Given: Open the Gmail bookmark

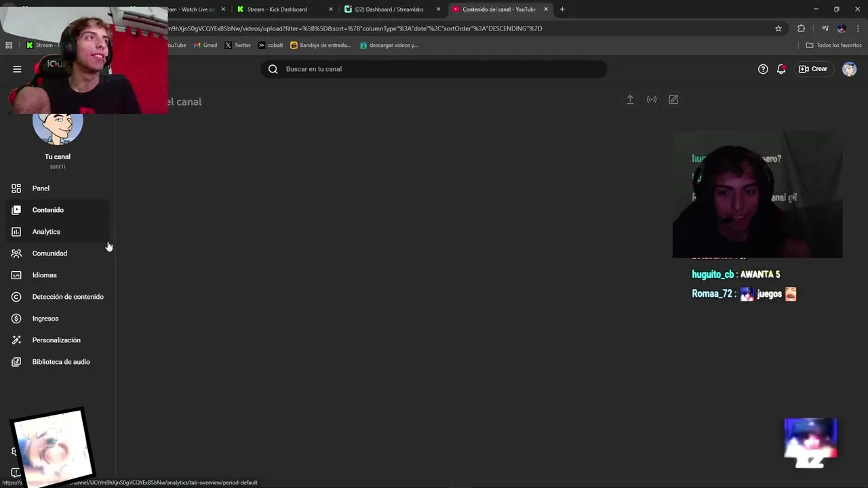Looking at the screenshot, I should pyautogui.click(x=205, y=45).
